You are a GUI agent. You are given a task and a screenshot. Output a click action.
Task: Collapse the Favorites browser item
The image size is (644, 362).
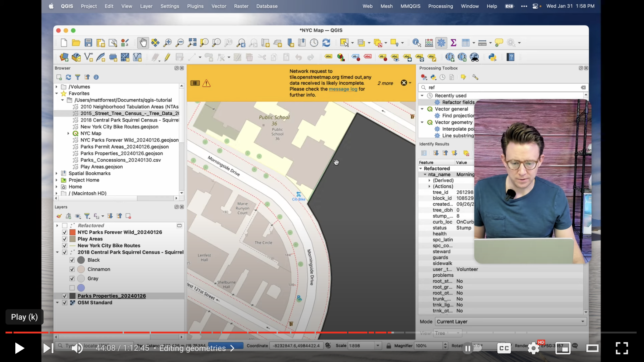(56, 94)
